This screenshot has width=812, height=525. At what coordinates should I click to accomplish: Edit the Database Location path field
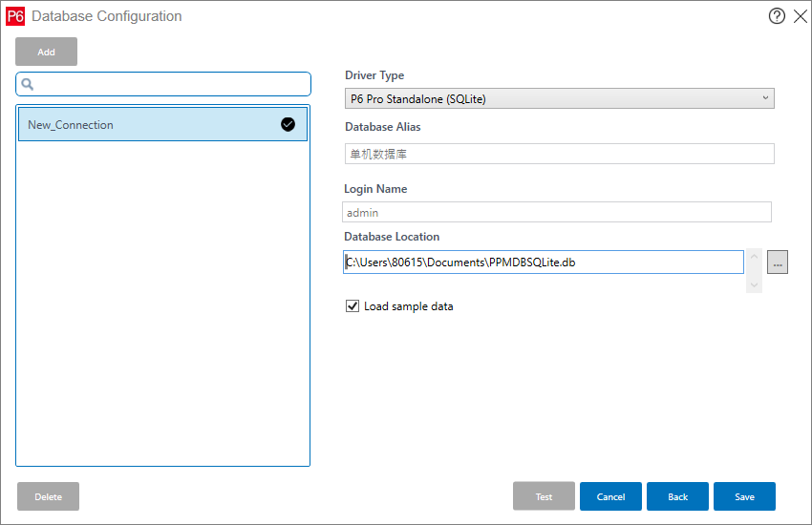click(x=543, y=262)
